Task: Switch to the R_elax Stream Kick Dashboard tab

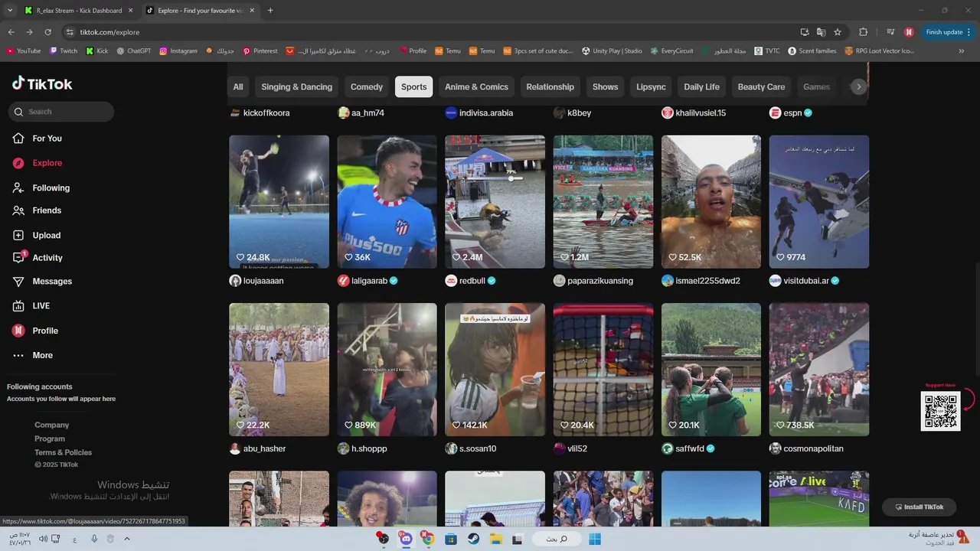Action: (x=79, y=11)
